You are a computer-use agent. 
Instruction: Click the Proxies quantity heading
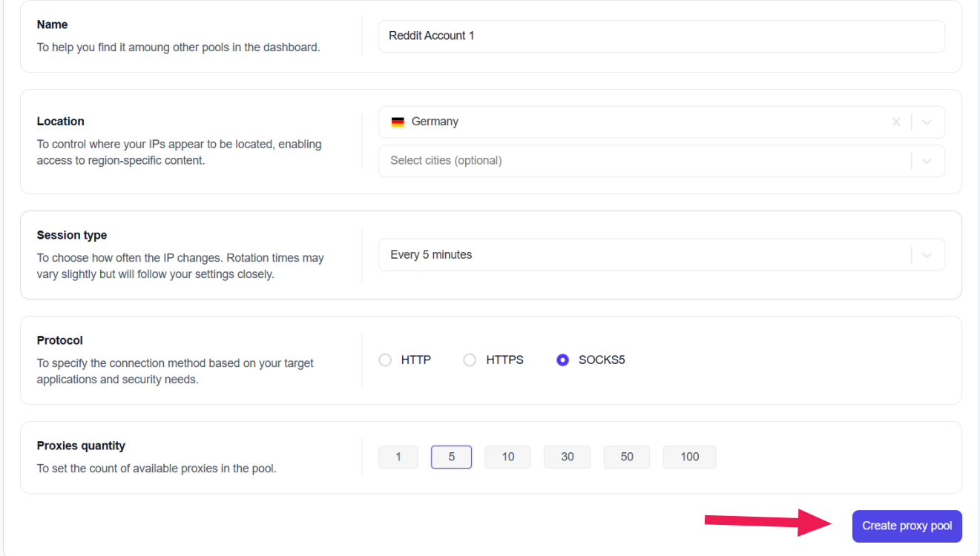(81, 446)
